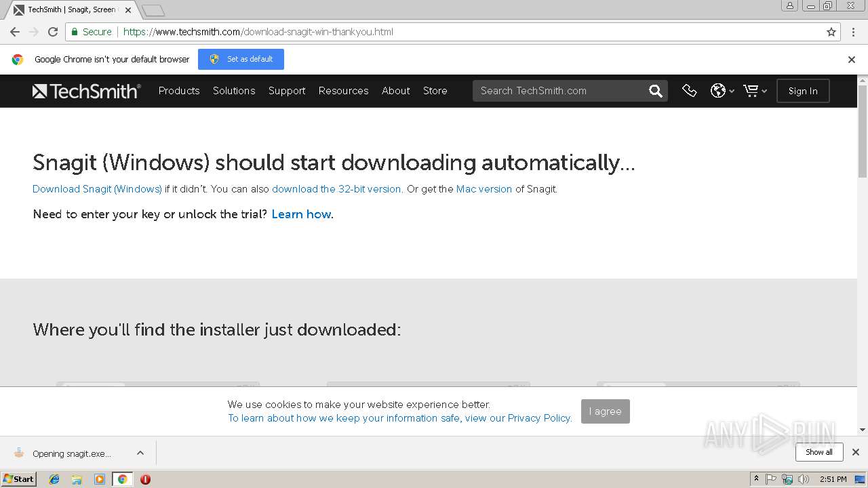
Task: Click download the 32-bit version link
Action: [x=336, y=189]
